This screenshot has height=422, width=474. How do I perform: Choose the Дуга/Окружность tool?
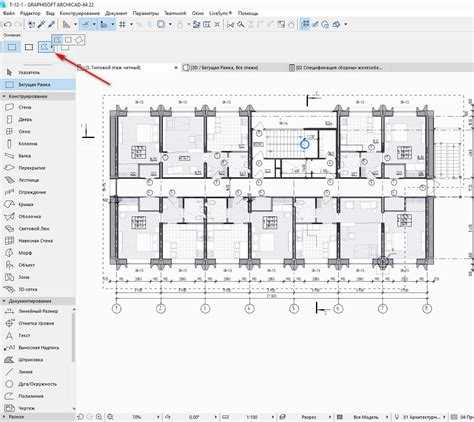coord(30,384)
